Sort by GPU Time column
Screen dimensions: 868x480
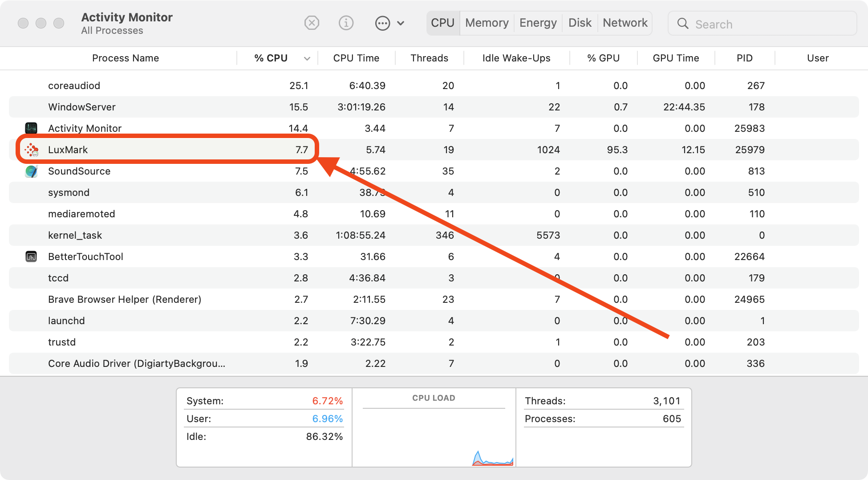(676, 58)
